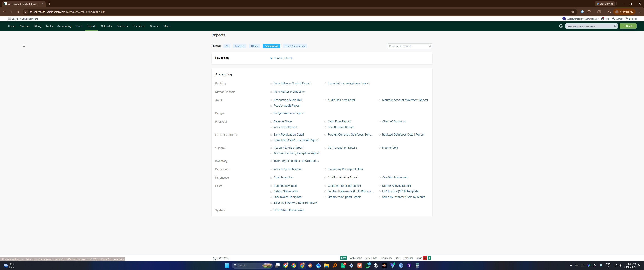Open the Creditor Activity Report
The height and width of the screenshot is (270, 644).
pyautogui.click(x=343, y=178)
